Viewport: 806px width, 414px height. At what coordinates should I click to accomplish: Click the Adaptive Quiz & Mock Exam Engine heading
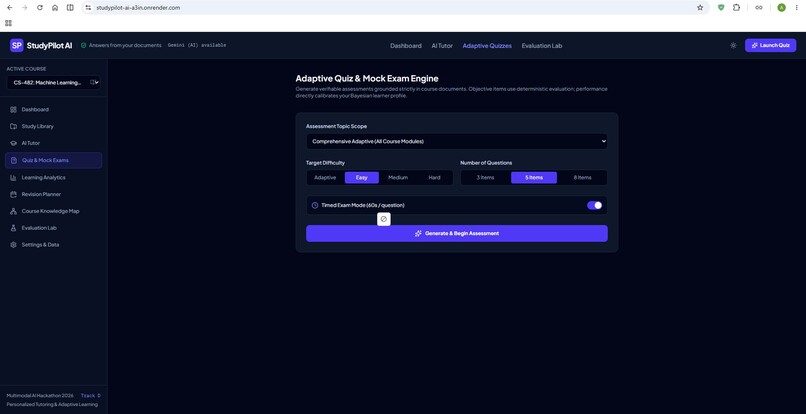(367, 79)
